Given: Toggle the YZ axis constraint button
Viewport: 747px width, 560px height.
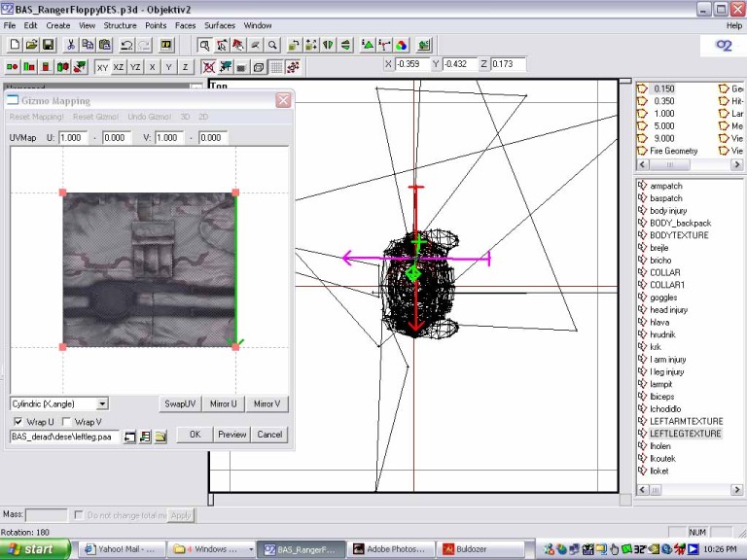Looking at the screenshot, I should click(135, 67).
